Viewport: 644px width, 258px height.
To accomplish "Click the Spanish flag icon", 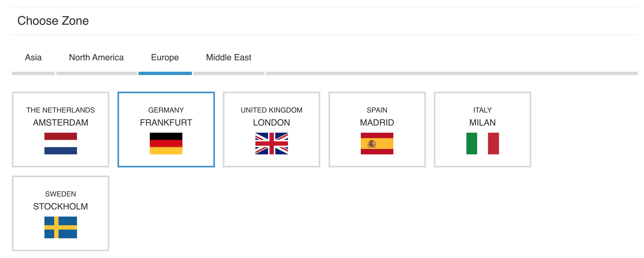I will [377, 144].
